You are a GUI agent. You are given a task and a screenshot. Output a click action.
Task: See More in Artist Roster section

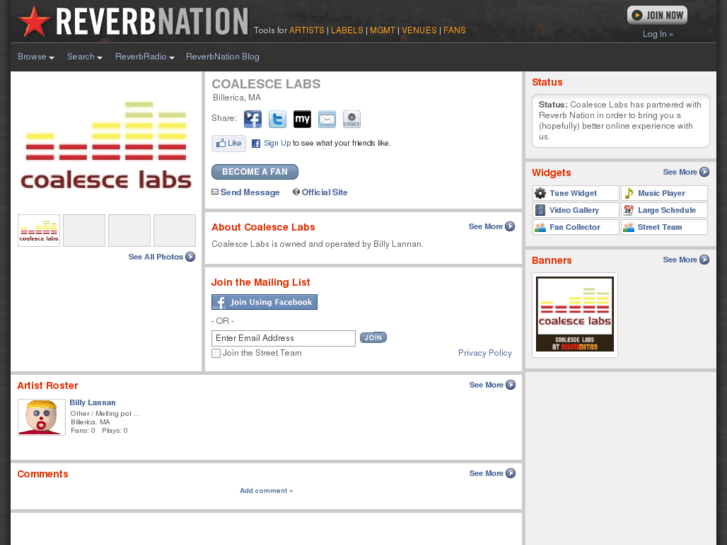[492, 385]
